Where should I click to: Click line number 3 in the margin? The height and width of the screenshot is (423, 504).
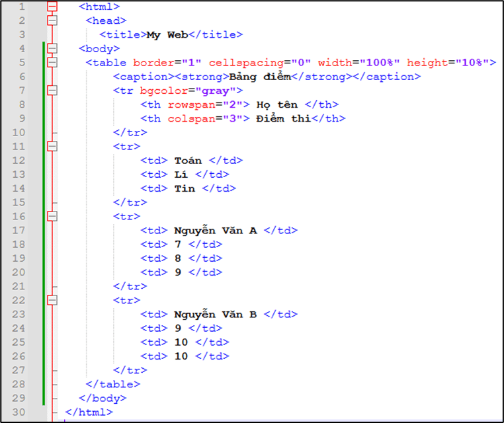(22, 34)
